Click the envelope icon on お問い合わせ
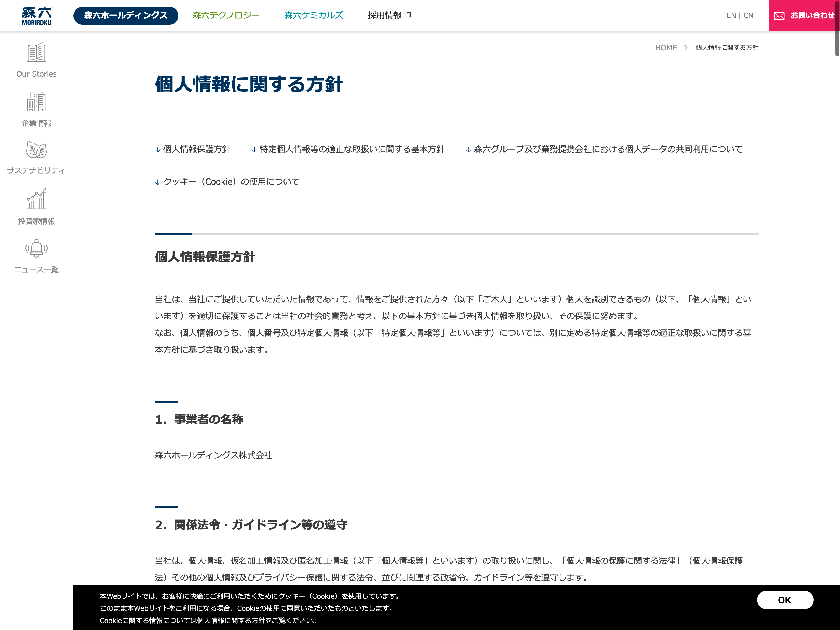This screenshot has width=840, height=630. point(779,16)
